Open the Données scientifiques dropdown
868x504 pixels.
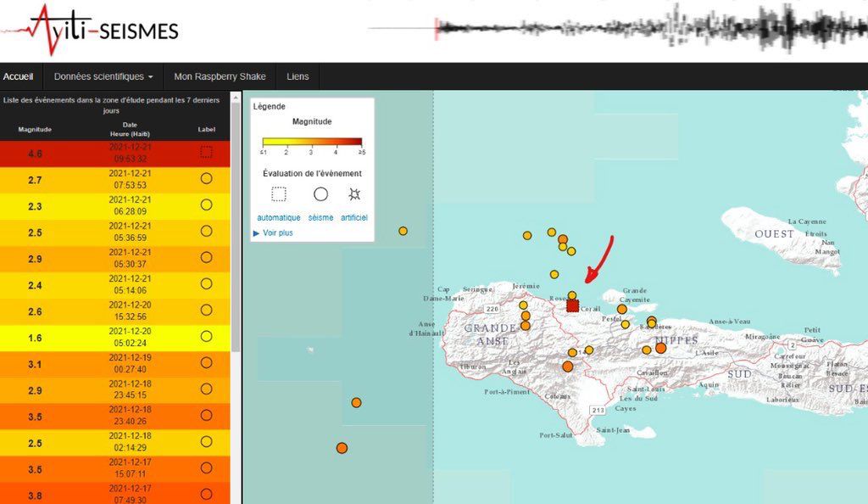[103, 76]
